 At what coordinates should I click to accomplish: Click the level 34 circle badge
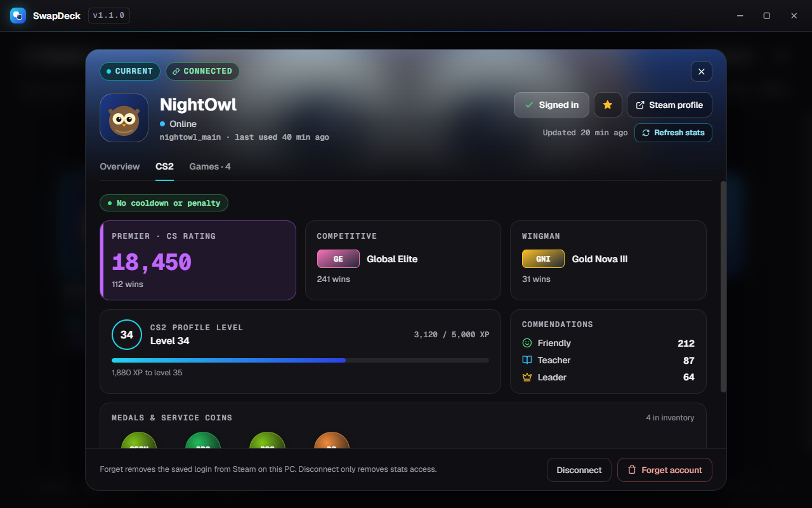[x=127, y=335]
